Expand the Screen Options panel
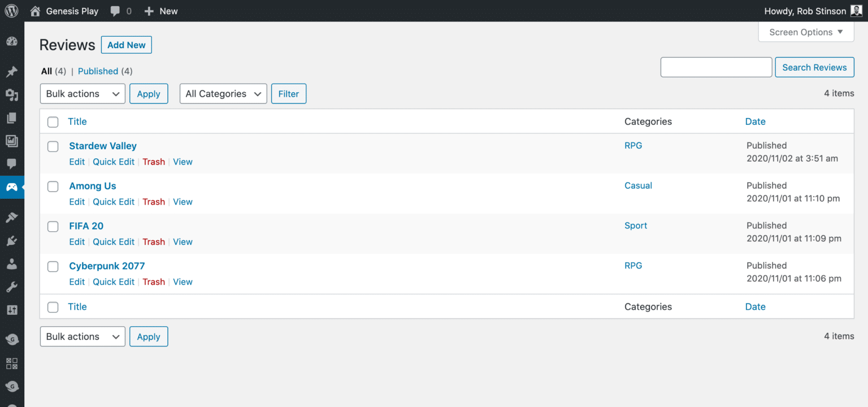This screenshot has height=407, width=868. click(806, 32)
